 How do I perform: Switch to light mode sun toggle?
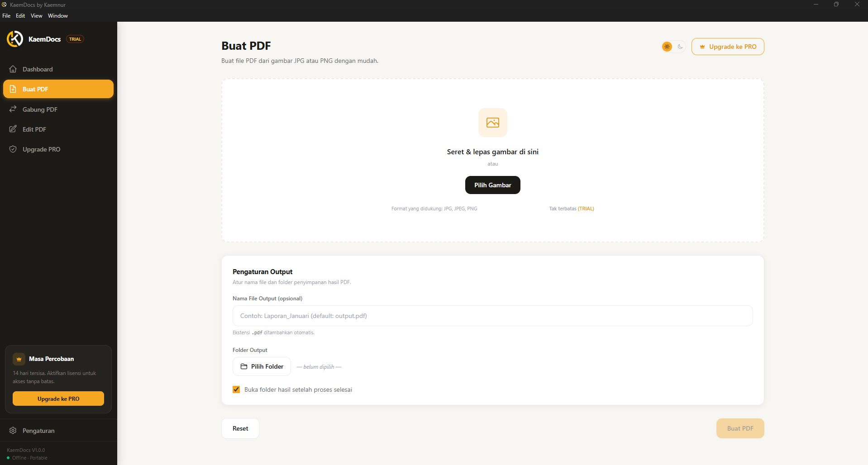point(667,47)
